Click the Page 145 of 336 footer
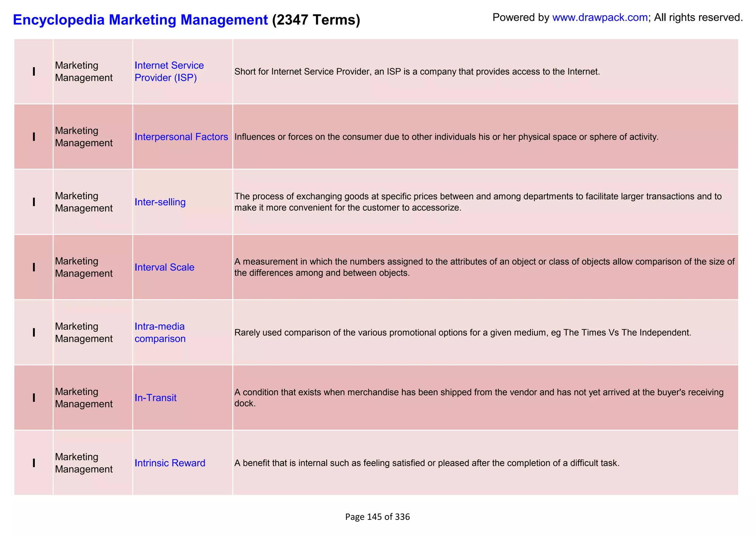Screen dimensions: 756x535 coord(378,517)
